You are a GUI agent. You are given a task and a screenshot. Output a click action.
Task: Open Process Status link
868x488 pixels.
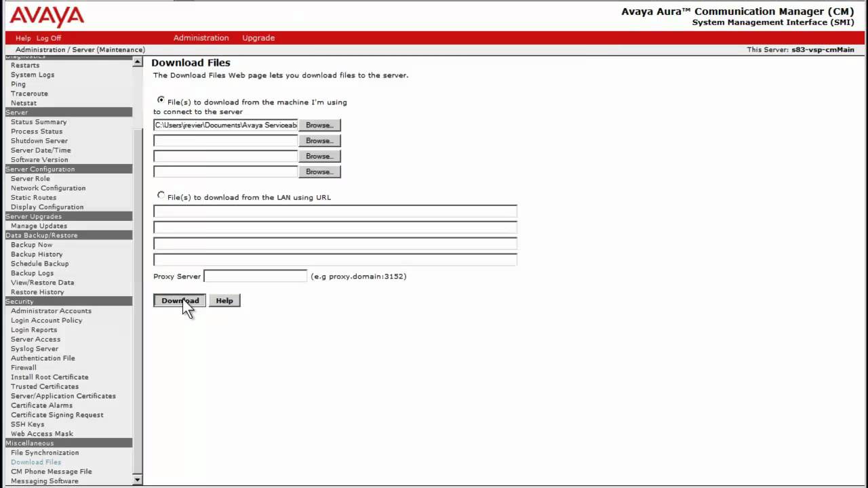coord(37,131)
